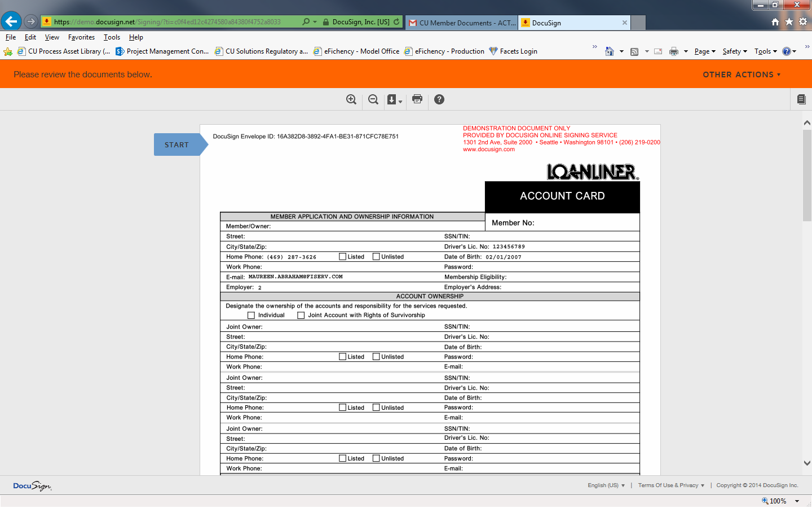Open the zoom level dropdown arrow in status bar
This screenshot has height=508, width=812.
click(x=797, y=501)
